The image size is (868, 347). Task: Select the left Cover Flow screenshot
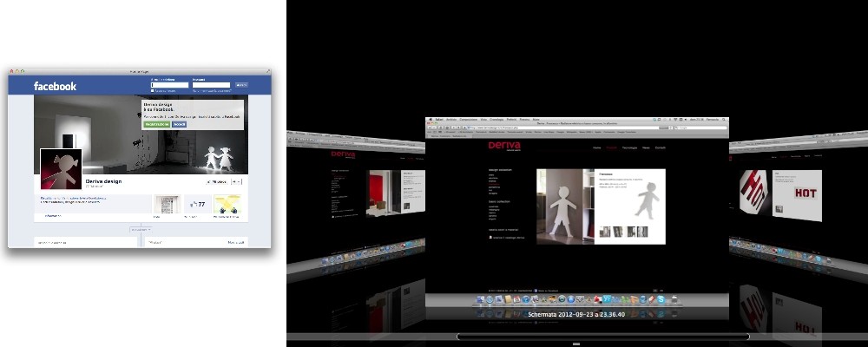pyautogui.click(x=355, y=202)
